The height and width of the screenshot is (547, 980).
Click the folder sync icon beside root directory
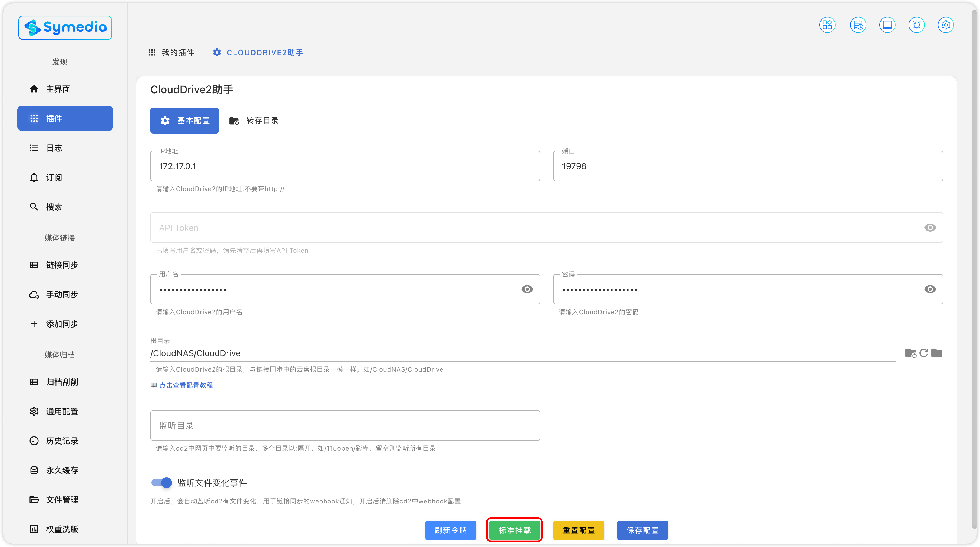[x=911, y=353]
